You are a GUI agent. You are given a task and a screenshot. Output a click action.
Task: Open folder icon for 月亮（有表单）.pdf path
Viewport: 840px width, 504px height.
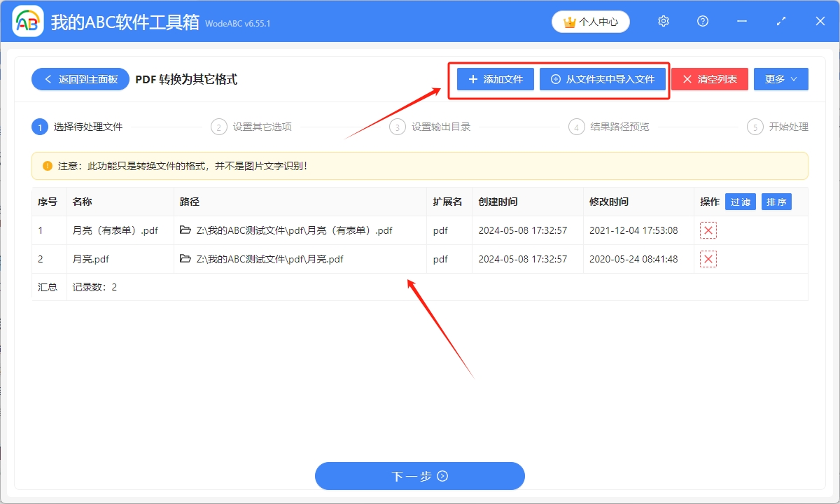point(185,230)
